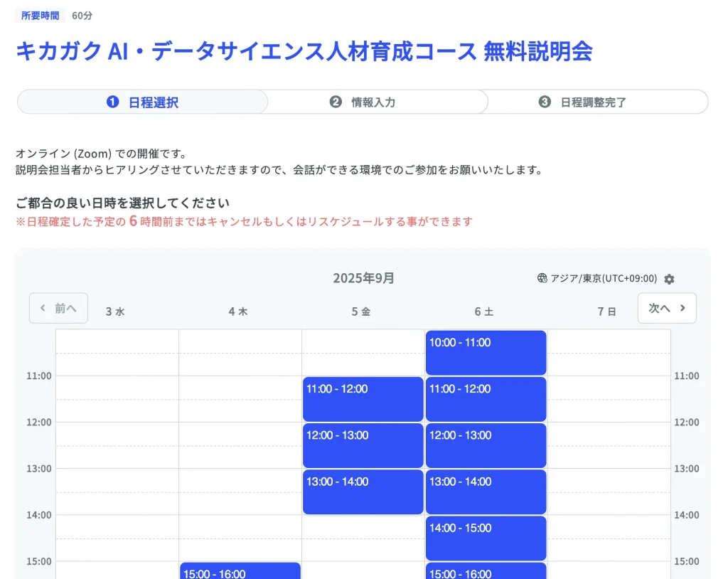Click the 2025年9月 month header
728x579 pixels.
(363, 278)
